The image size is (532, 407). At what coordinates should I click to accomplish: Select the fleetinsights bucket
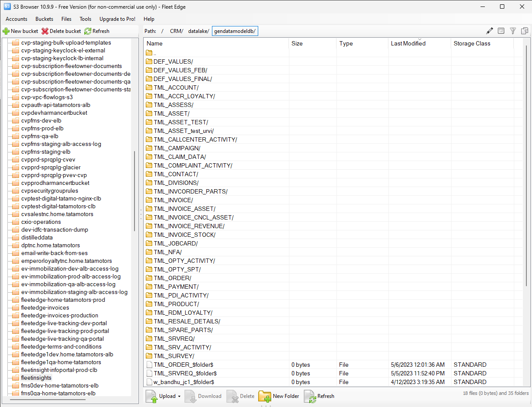(36, 378)
